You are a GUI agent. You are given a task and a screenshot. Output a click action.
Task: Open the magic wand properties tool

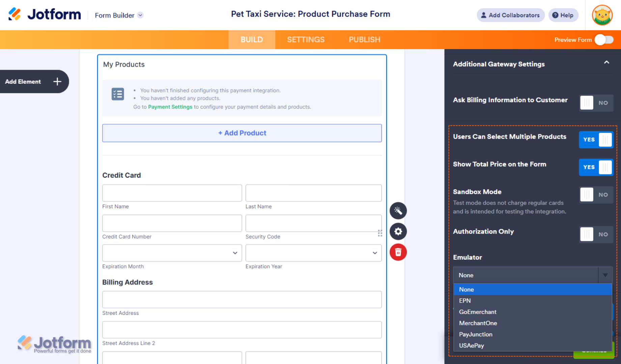click(398, 211)
